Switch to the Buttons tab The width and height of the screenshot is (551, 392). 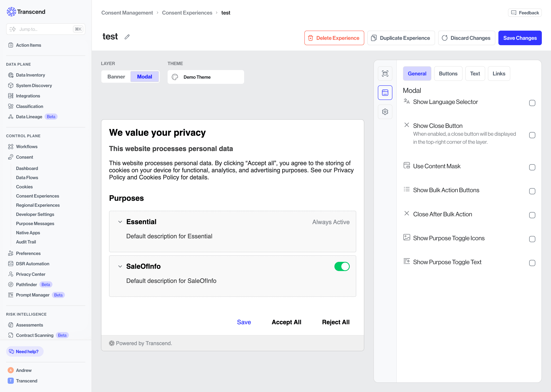point(448,74)
